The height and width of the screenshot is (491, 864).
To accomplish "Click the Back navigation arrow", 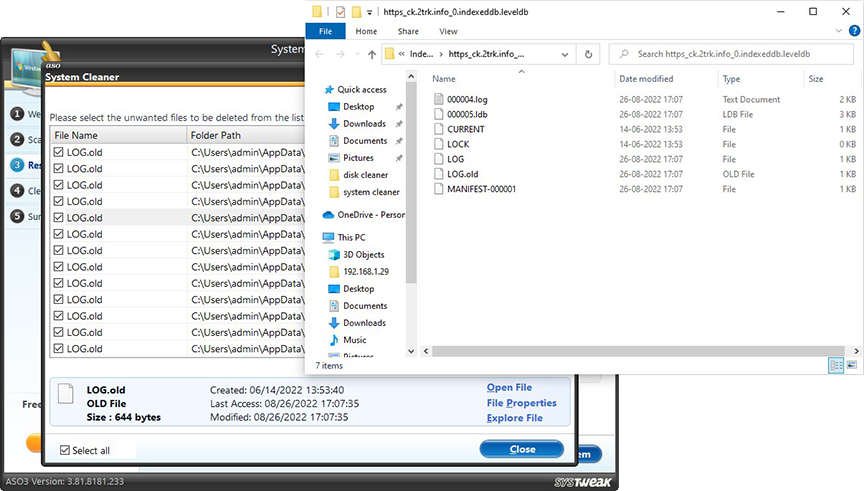I will tap(320, 54).
